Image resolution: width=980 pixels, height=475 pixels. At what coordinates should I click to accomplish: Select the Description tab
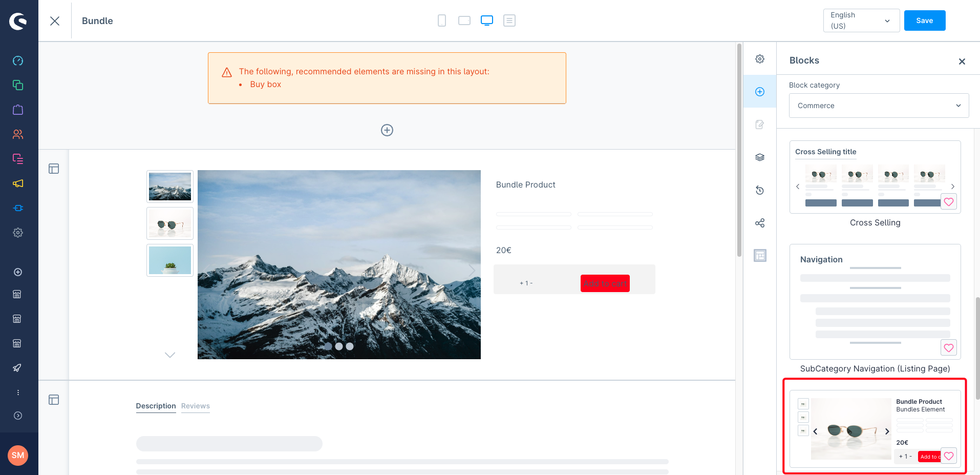pos(156,406)
